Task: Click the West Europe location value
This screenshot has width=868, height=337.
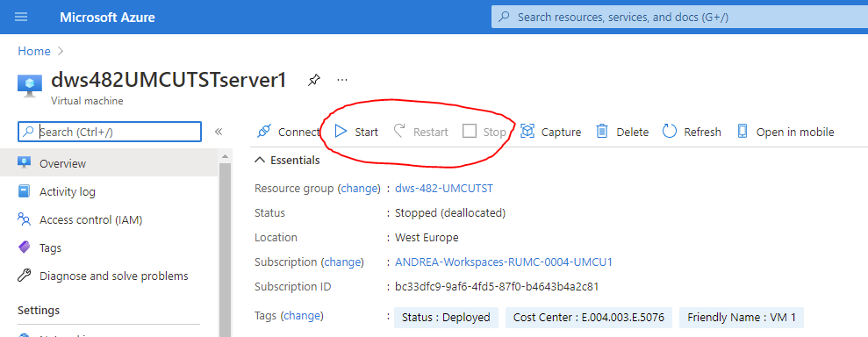Action: [427, 238]
